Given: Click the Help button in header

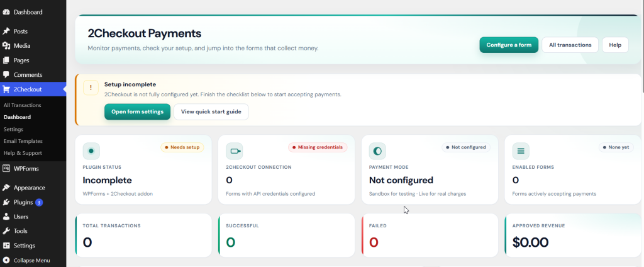Looking at the screenshot, I should pyautogui.click(x=615, y=45).
